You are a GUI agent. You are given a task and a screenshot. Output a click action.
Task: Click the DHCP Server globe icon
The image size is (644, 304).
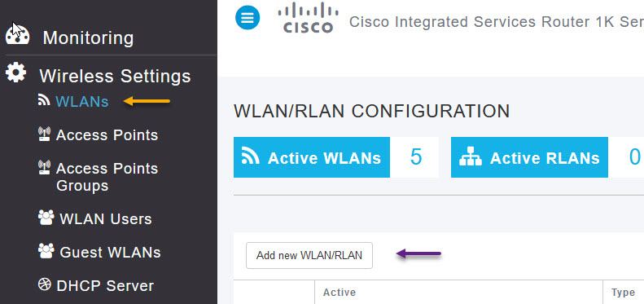44,284
